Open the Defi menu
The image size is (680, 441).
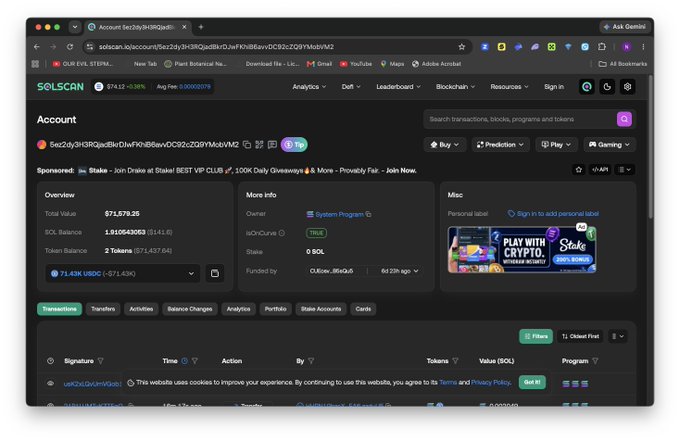pos(351,87)
